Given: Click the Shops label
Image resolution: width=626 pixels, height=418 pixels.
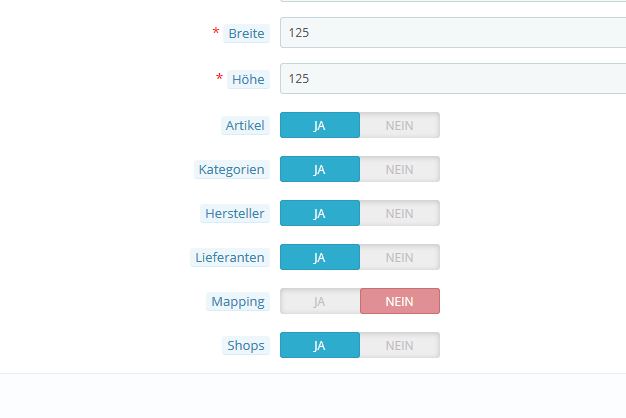Looking at the screenshot, I should tap(246, 345).
